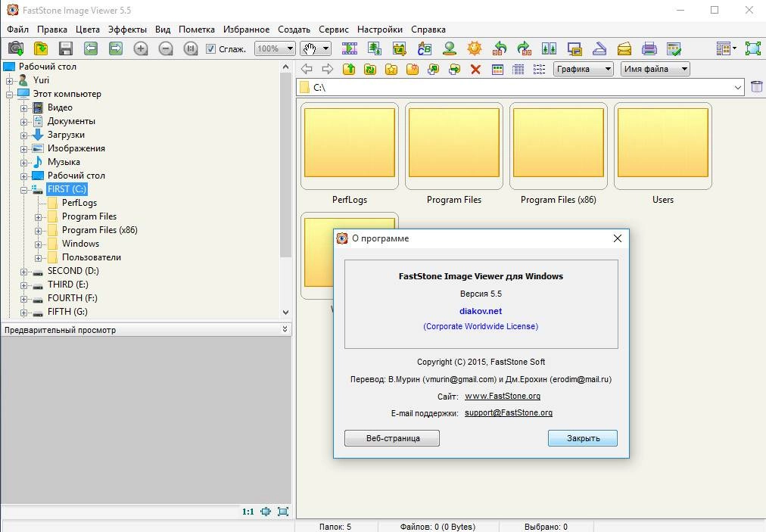Open the resize image tool with trees icon

click(x=375, y=48)
